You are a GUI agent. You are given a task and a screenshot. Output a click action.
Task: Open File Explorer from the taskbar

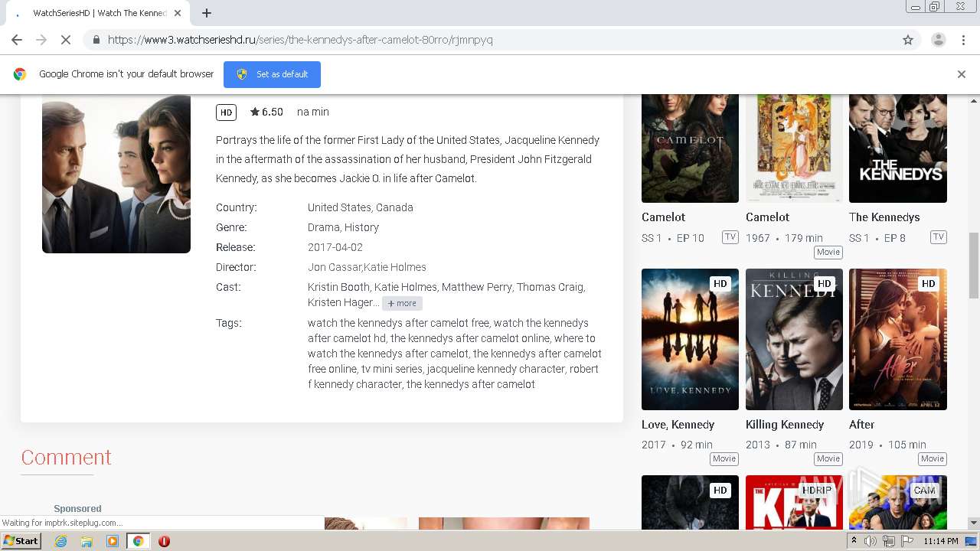pyautogui.click(x=87, y=541)
